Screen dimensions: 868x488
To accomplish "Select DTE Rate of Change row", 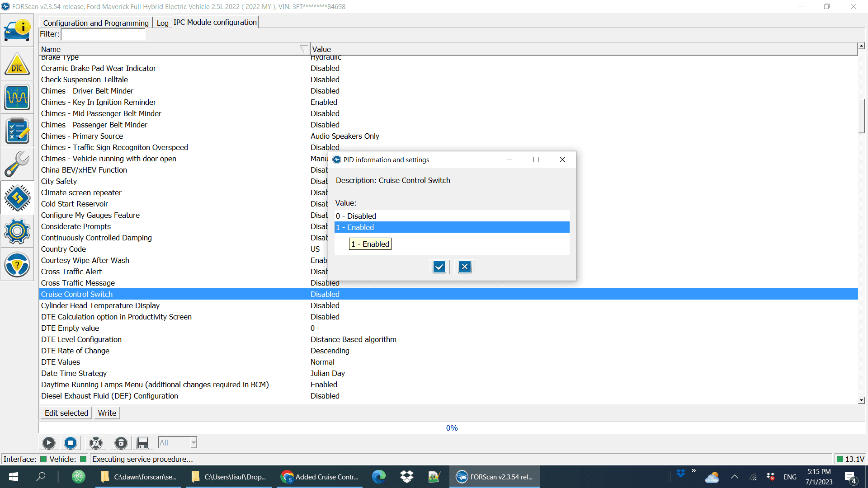I will tap(448, 351).
